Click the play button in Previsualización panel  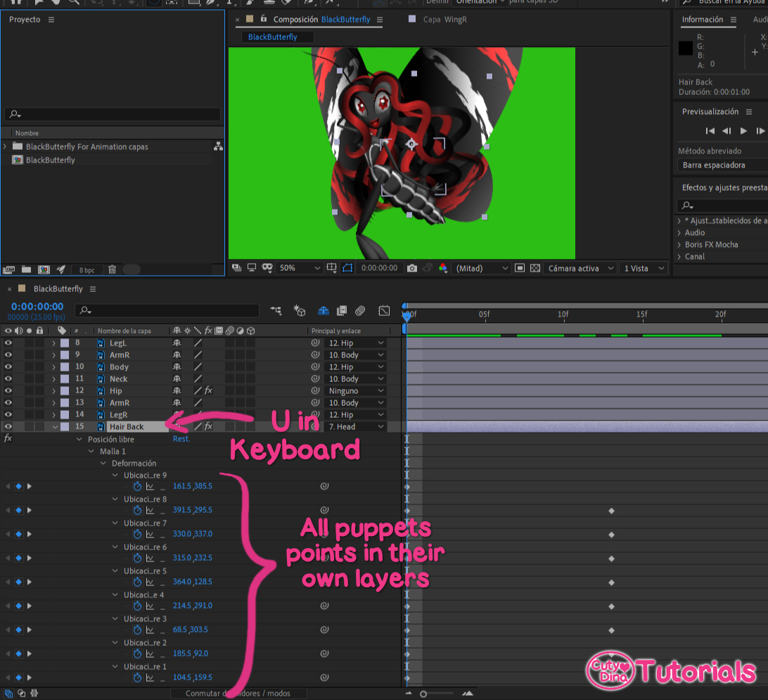pos(743,131)
